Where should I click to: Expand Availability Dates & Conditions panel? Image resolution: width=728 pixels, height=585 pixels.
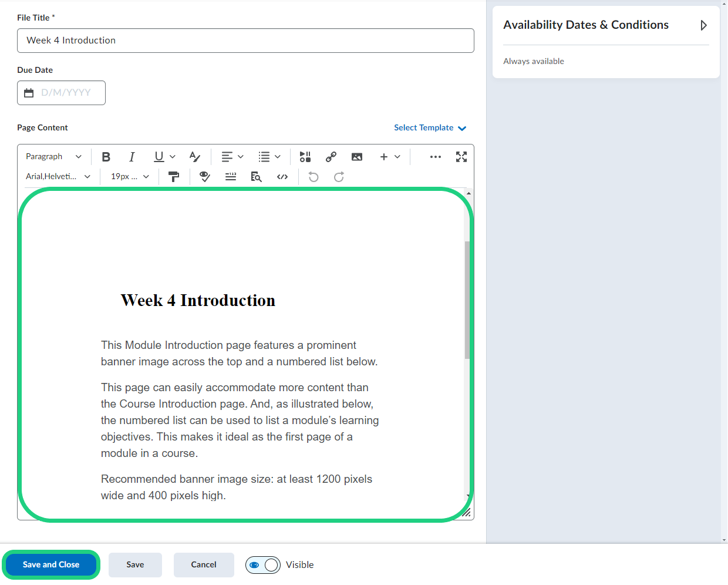tap(703, 25)
